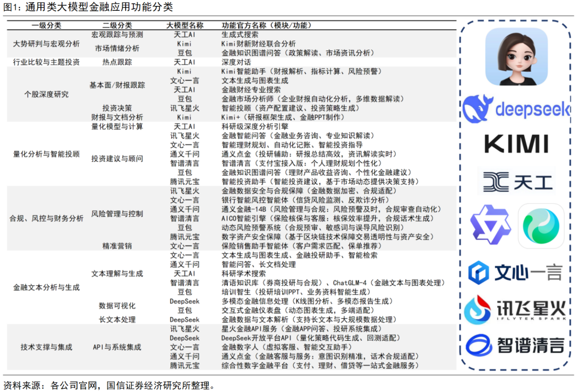This screenshot has width=583, height=392.
Task: Select the 技术支撑与集成 cell
Action: pyautogui.click(x=46, y=347)
